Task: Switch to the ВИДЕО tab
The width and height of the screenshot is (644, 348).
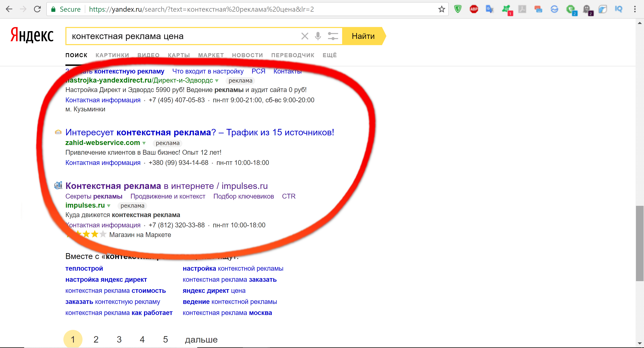Action: [x=149, y=55]
